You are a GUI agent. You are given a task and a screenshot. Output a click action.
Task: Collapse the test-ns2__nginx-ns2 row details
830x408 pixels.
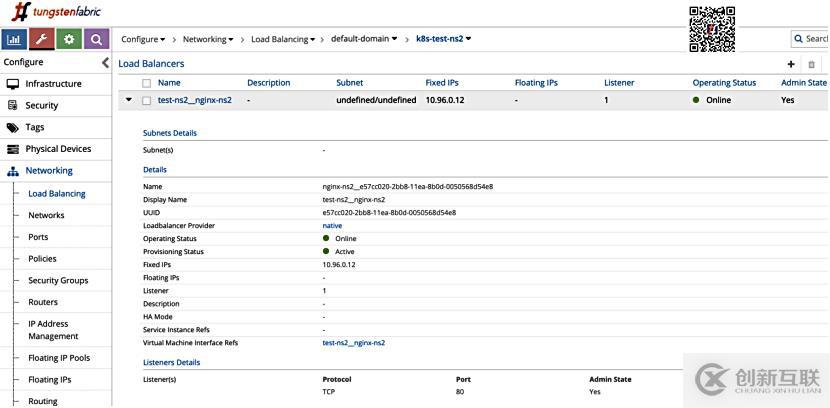coord(128,100)
